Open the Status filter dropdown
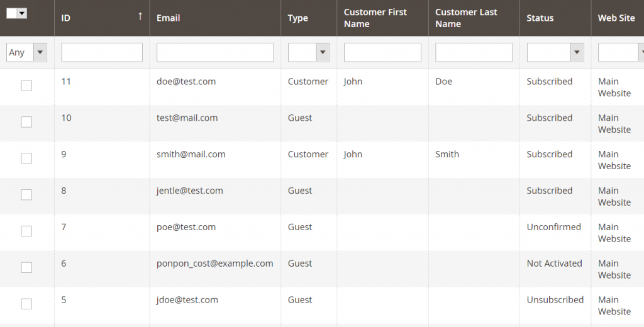The image size is (644, 327). point(555,53)
